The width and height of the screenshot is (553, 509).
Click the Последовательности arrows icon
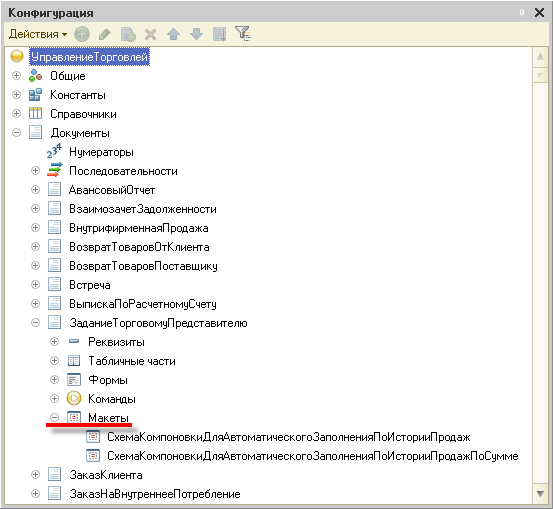point(54,170)
